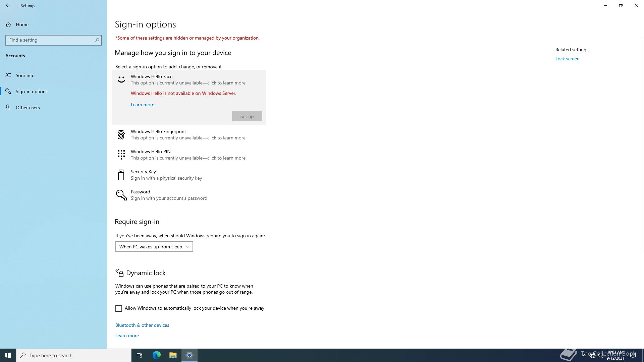The width and height of the screenshot is (644, 362).
Task: Expand the Security Key sign-in option
Action: tap(189, 175)
